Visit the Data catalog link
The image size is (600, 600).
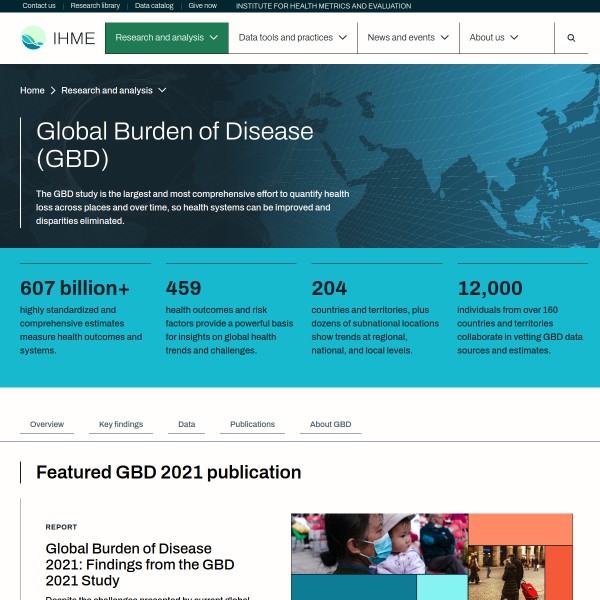[154, 6]
